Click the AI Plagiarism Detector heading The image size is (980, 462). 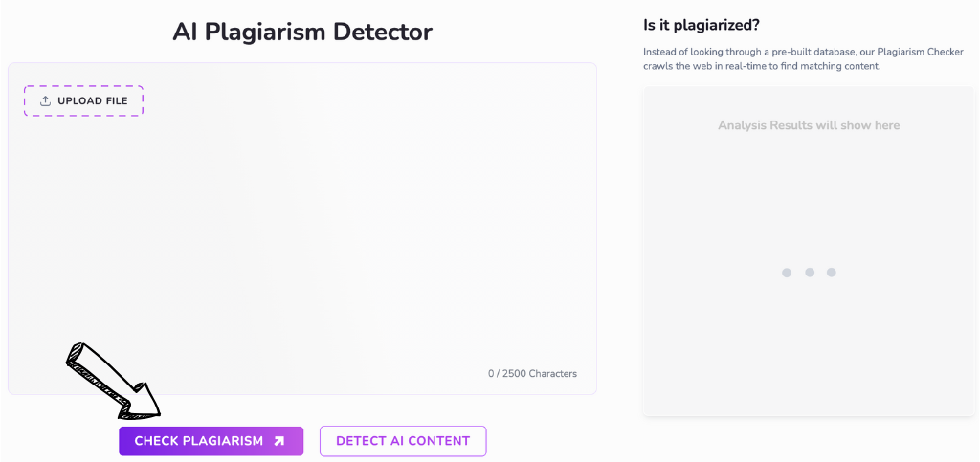[x=301, y=32]
